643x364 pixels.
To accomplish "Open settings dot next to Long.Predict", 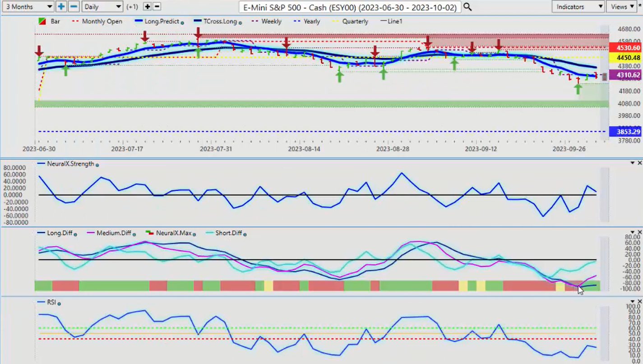I will point(182,22).
